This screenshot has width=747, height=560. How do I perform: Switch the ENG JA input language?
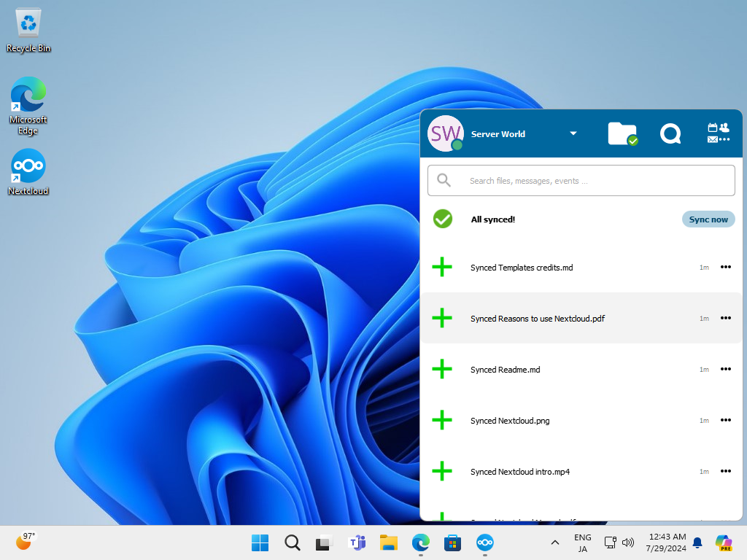pos(583,542)
